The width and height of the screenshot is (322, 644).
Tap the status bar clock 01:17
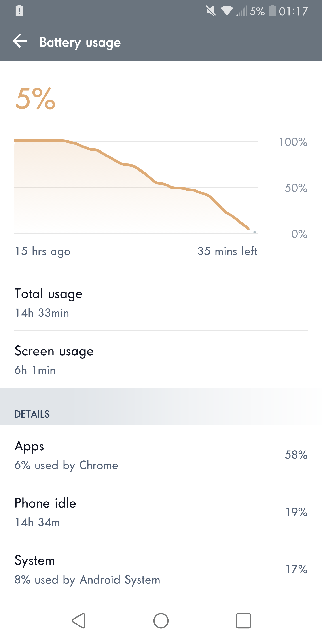point(293,11)
